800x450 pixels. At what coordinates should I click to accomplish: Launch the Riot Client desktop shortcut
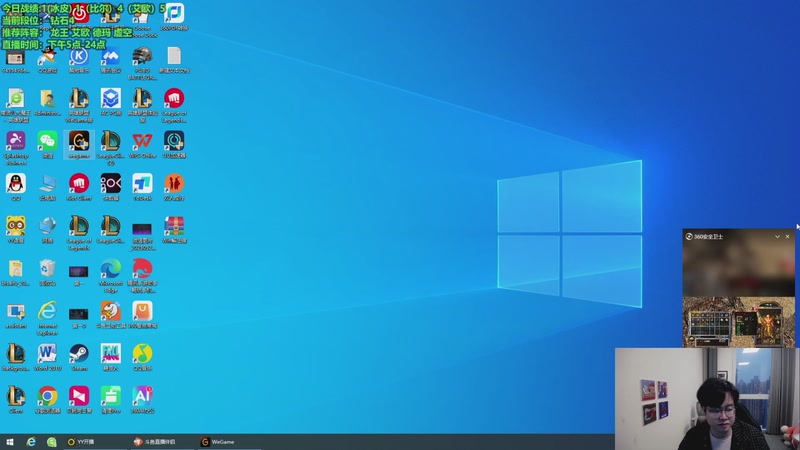click(79, 184)
